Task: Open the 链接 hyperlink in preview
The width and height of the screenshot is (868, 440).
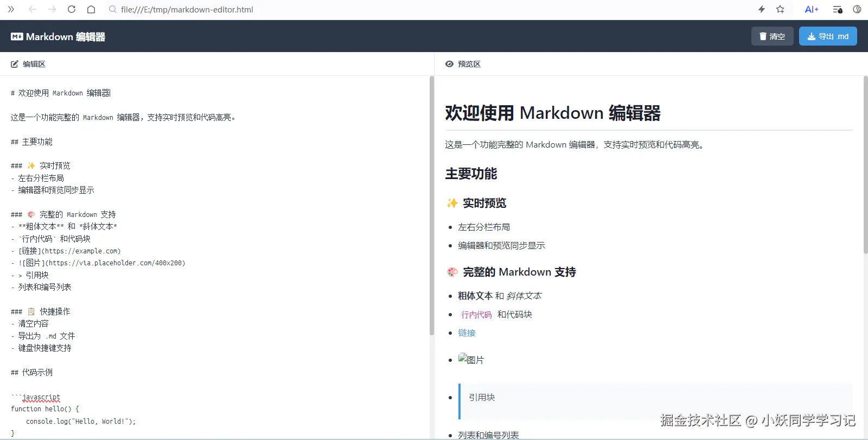Action: [467, 333]
